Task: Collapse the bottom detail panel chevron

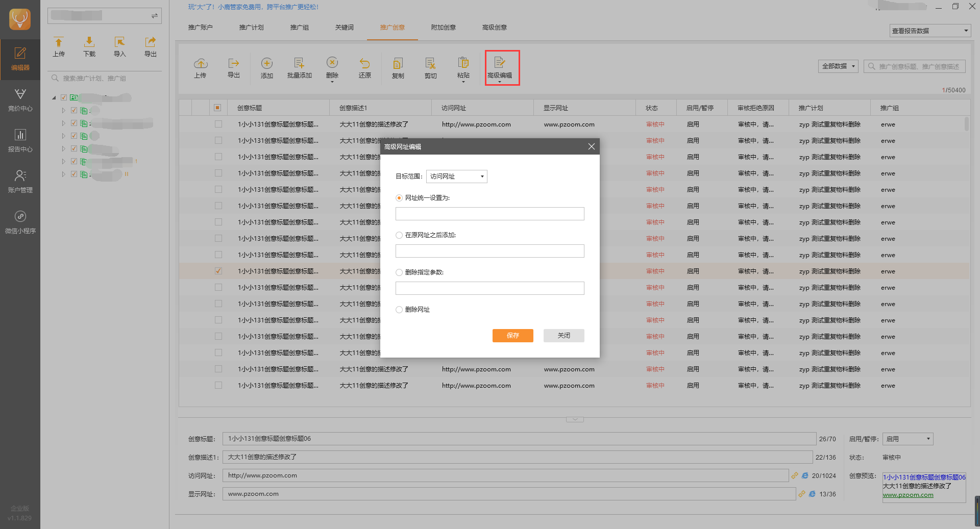Action: [575, 419]
